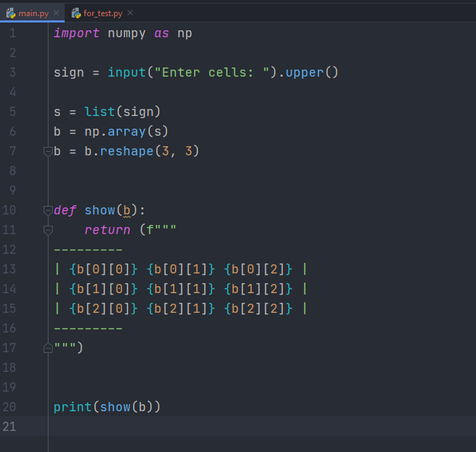Click the 'input' function call on line 3
The width and height of the screenshot is (476, 452).
(127, 73)
